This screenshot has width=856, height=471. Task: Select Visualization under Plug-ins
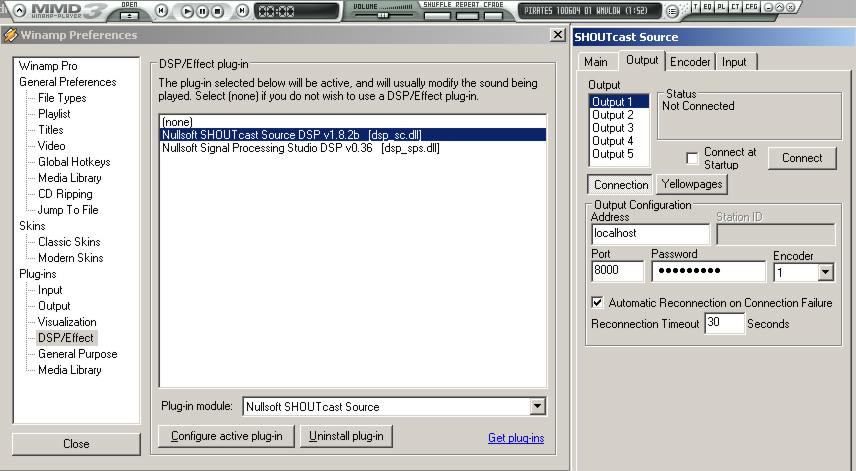pos(67,322)
